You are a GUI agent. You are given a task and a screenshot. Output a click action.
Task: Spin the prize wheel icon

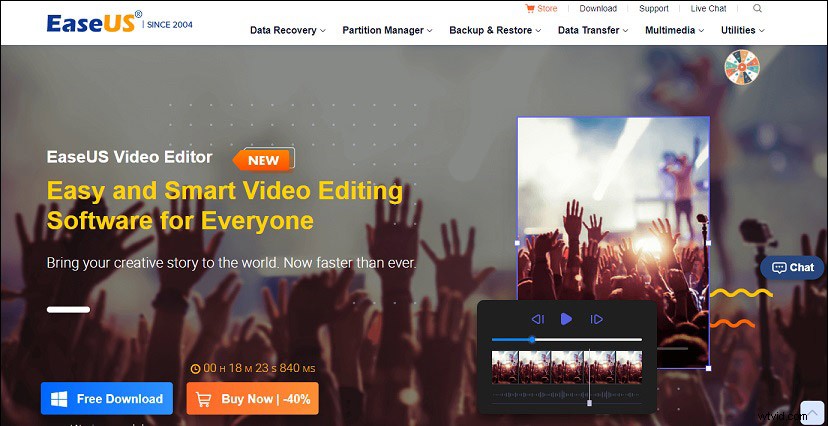click(x=742, y=68)
